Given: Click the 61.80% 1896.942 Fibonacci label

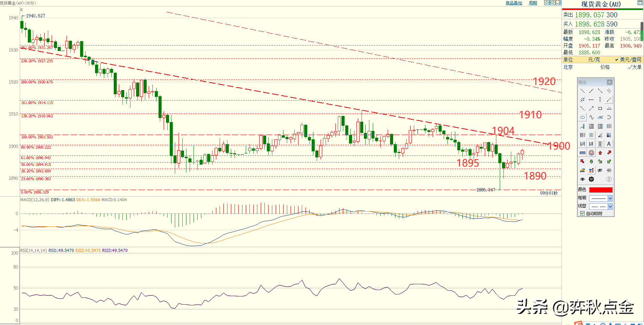Looking at the screenshot, I should click(x=36, y=158).
